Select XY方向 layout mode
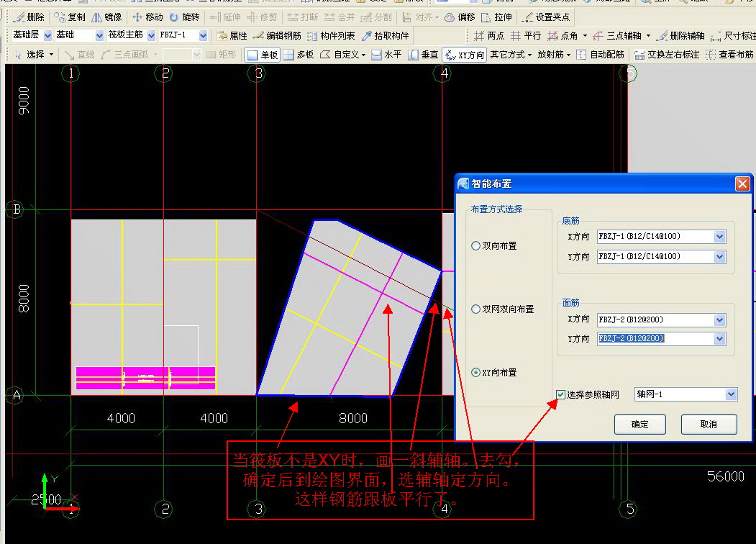The width and height of the screenshot is (756, 544). pyautogui.click(x=464, y=55)
